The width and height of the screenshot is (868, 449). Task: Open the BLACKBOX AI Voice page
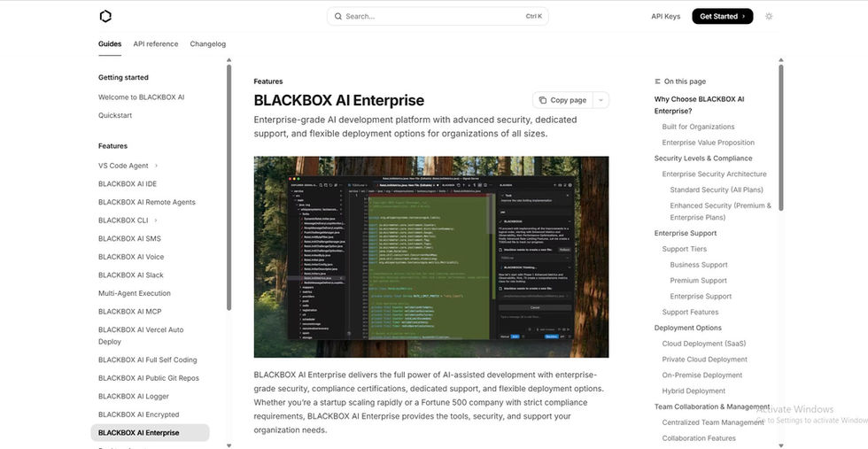pyautogui.click(x=131, y=257)
